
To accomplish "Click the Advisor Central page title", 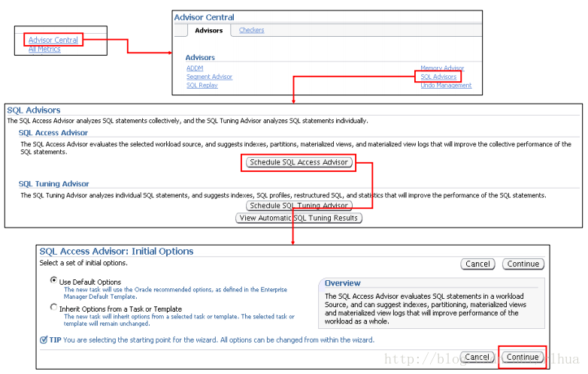I will 204,17.
